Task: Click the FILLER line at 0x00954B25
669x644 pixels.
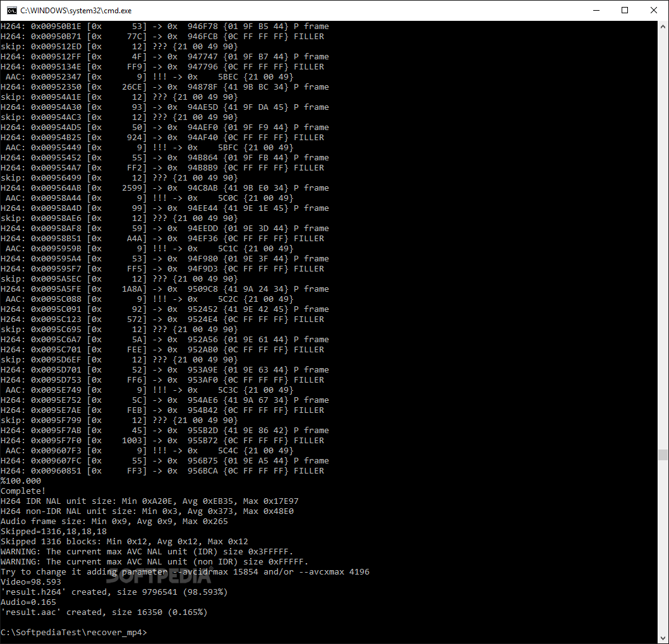Action: (162, 138)
